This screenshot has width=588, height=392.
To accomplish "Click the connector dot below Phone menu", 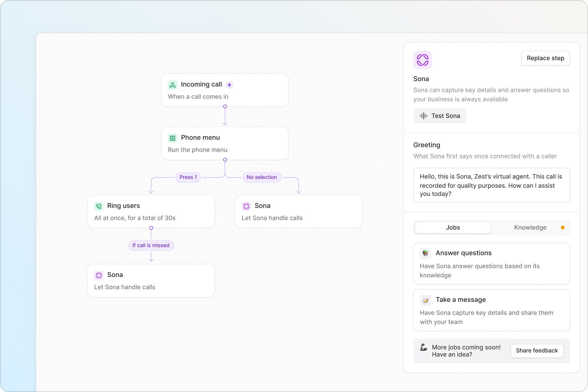I will 225,160.
